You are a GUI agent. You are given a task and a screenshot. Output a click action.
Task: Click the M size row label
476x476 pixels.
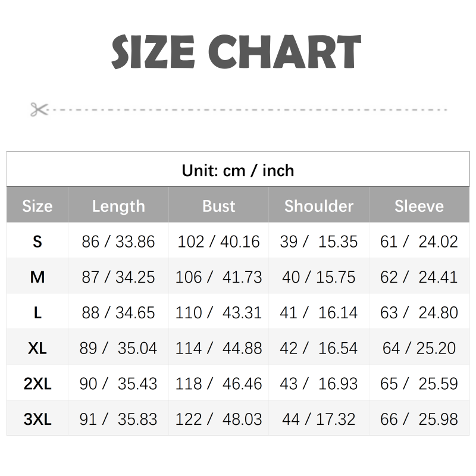click(37, 277)
